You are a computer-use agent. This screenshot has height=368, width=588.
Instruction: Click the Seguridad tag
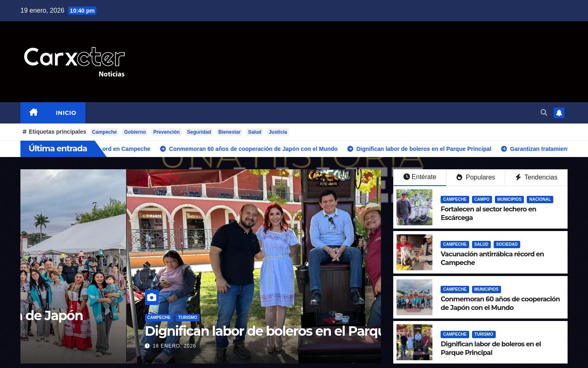[199, 132]
